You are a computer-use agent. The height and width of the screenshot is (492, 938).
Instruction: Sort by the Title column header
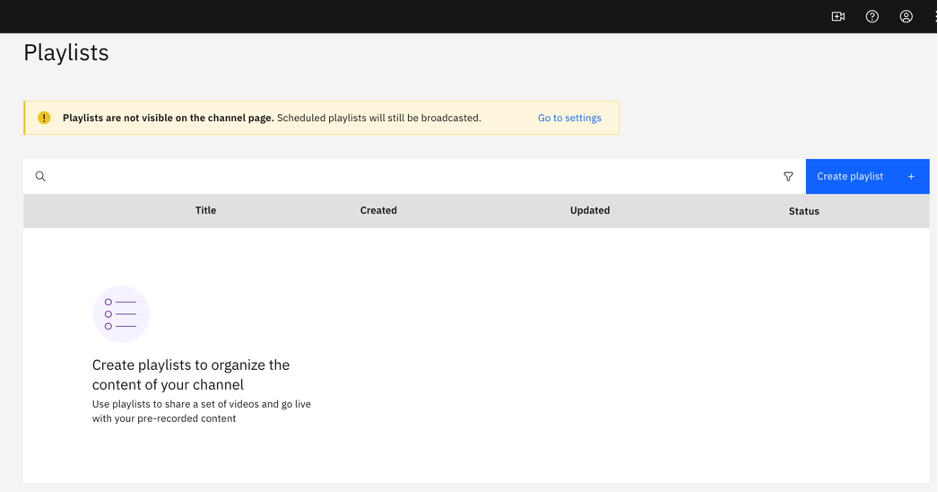pyautogui.click(x=205, y=210)
